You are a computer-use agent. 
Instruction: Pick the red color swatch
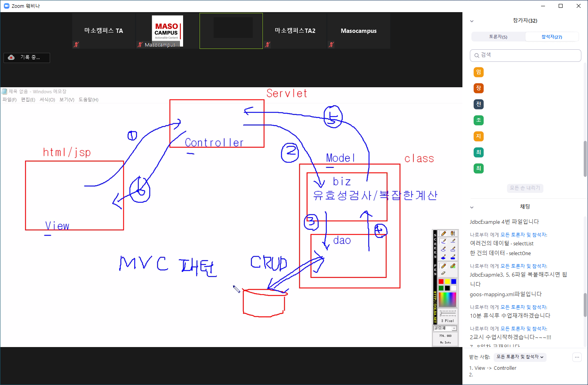441,281
